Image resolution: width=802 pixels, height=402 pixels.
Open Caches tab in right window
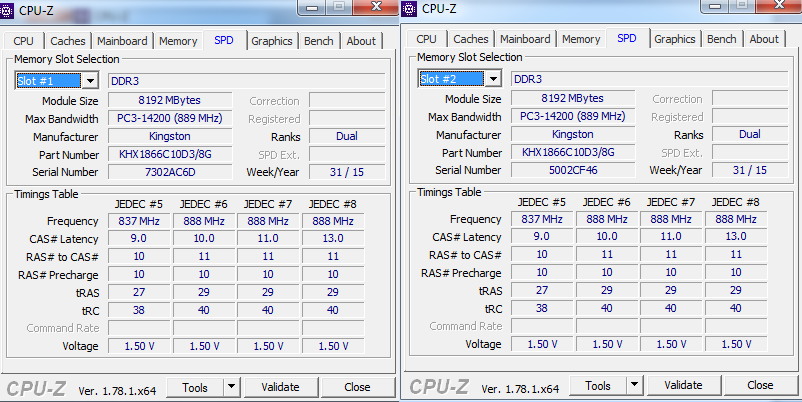pos(471,39)
